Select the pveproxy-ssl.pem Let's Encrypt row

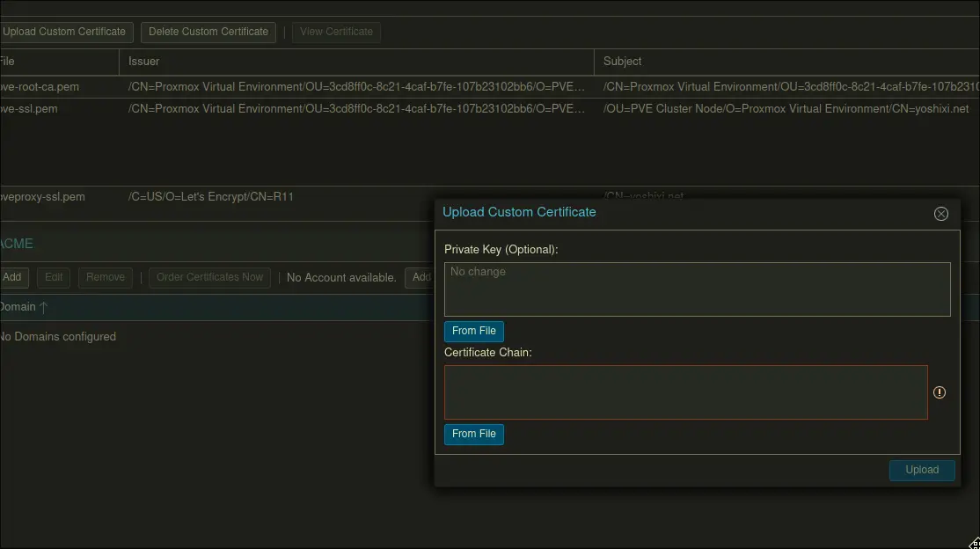coord(211,197)
